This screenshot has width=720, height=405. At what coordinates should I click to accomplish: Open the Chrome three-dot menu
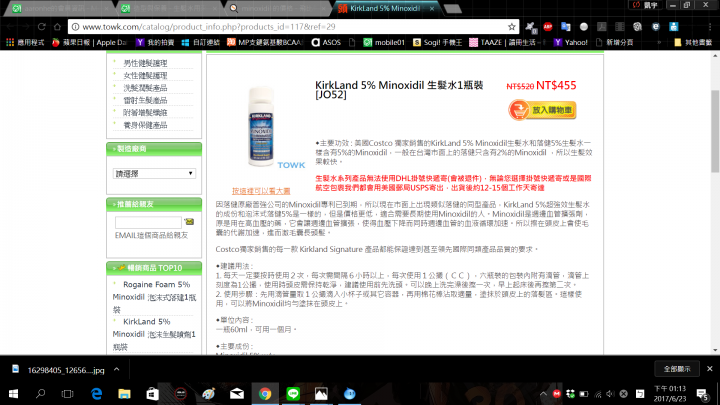710,27
